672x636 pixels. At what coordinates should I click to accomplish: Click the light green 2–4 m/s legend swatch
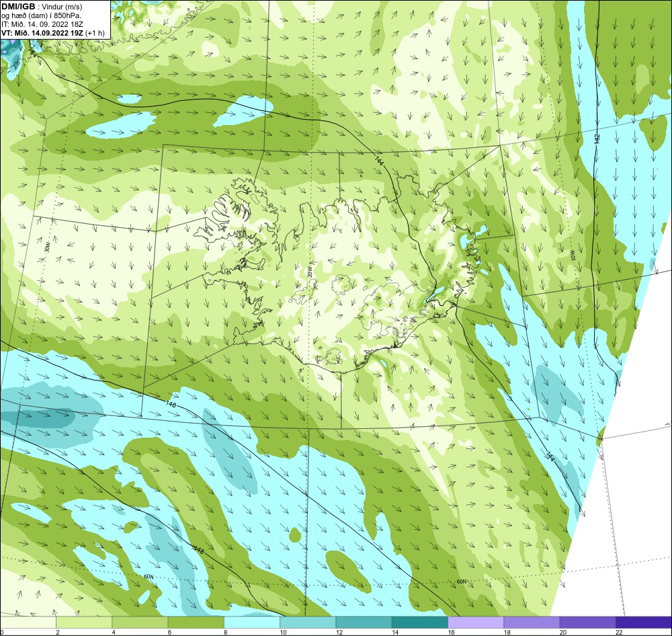click(84, 621)
